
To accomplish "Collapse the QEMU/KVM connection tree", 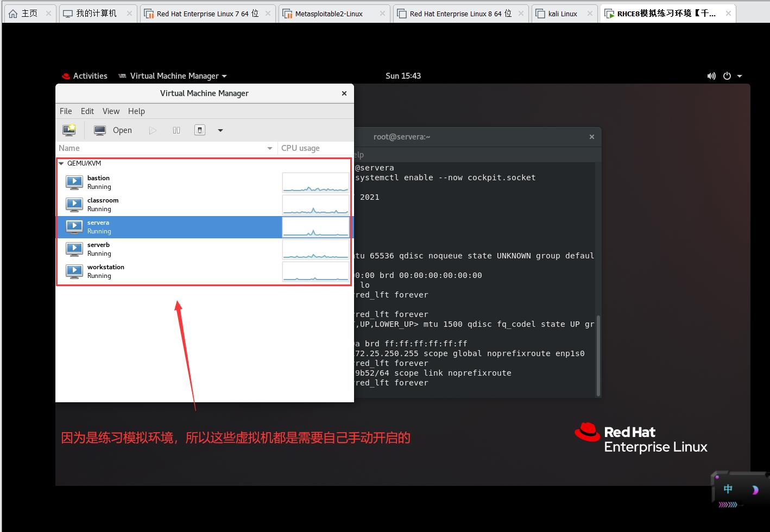I will click(x=61, y=163).
